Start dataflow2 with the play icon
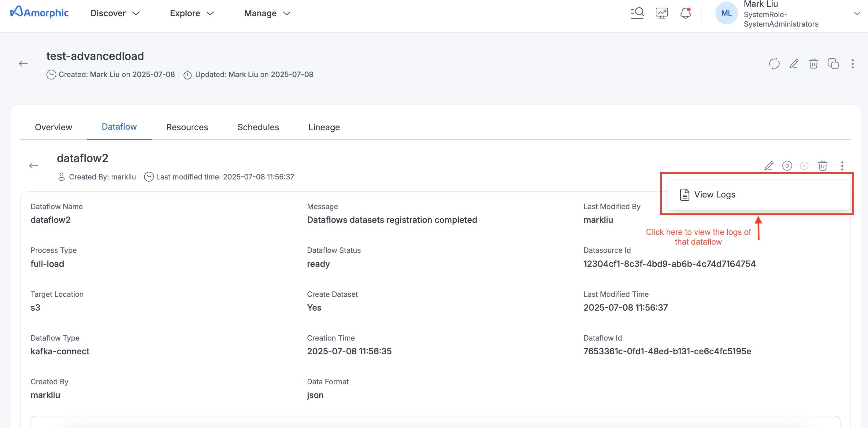 coord(787,166)
